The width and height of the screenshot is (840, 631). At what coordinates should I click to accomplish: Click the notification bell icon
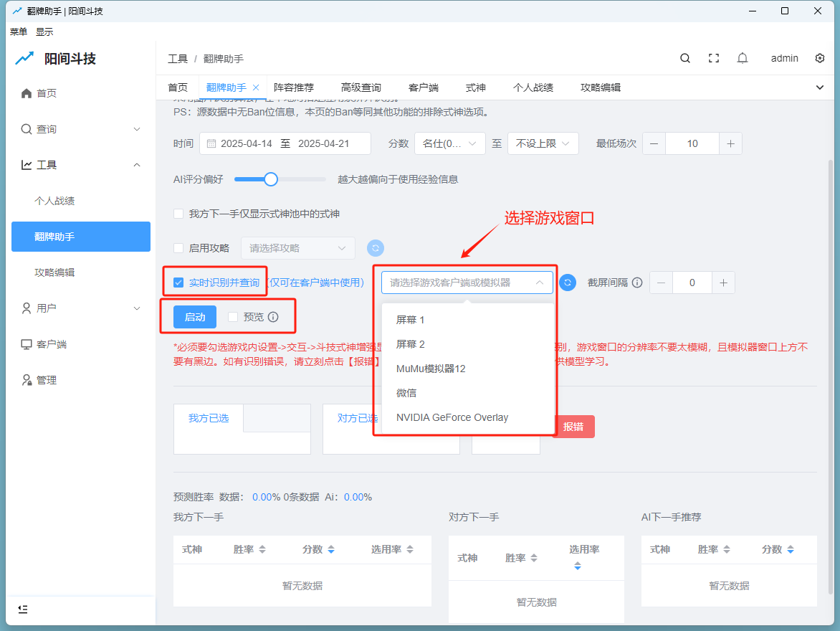[x=743, y=58]
